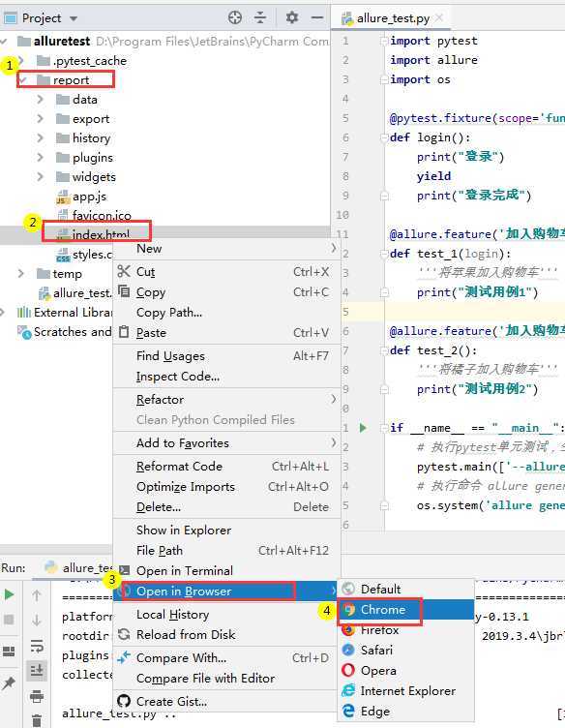The image size is (565, 728).
Task: Open the Project view dropdown
Action: coord(74,18)
